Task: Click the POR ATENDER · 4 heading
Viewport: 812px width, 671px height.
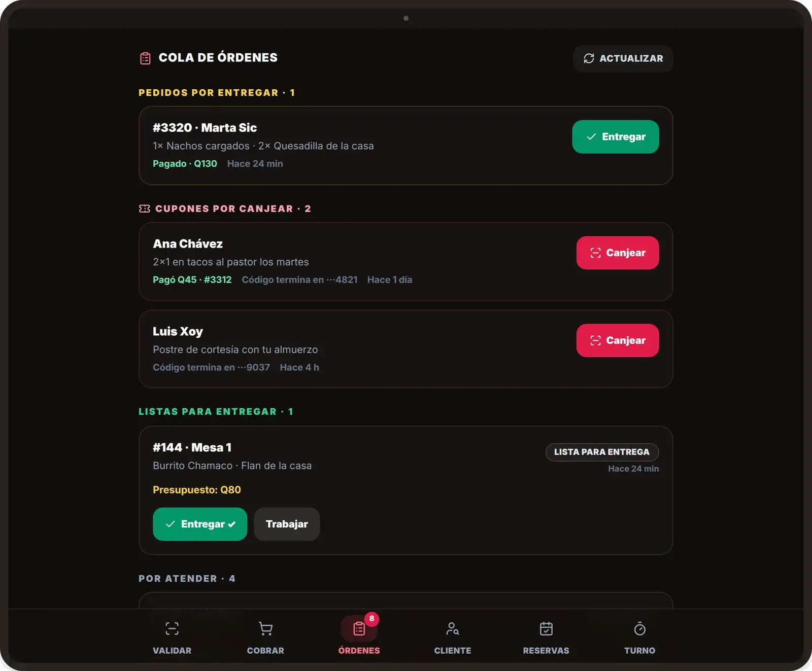Action: pyautogui.click(x=187, y=578)
